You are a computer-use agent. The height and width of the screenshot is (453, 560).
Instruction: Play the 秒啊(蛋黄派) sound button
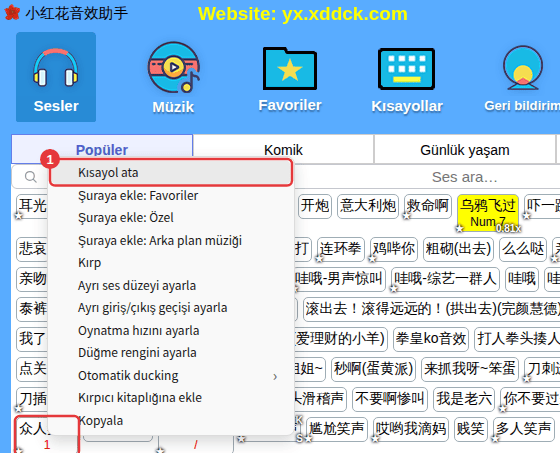[x=373, y=369]
